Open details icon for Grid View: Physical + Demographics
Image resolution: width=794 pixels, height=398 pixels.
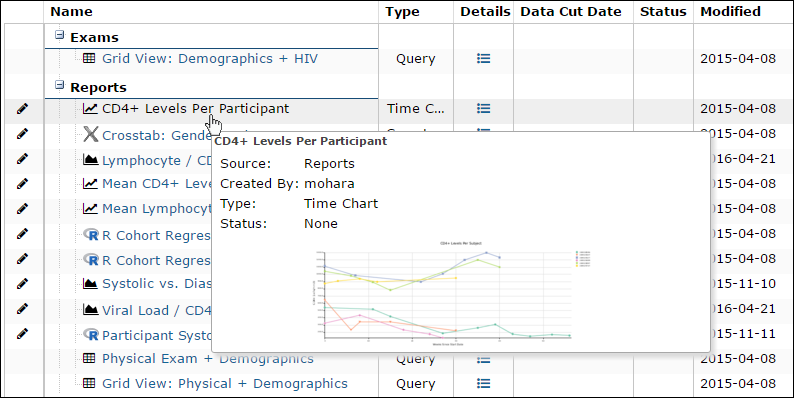coord(484,383)
